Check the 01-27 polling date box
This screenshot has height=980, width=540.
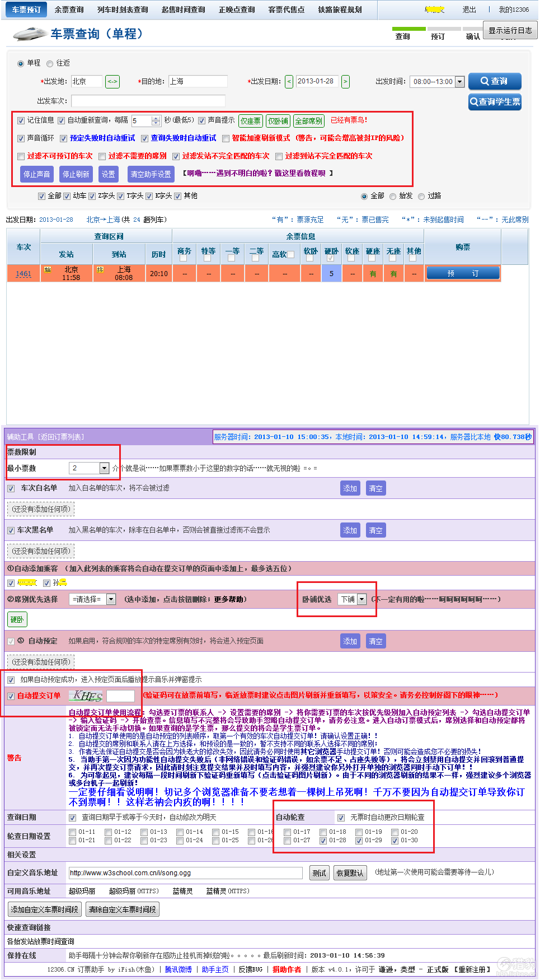(x=287, y=841)
